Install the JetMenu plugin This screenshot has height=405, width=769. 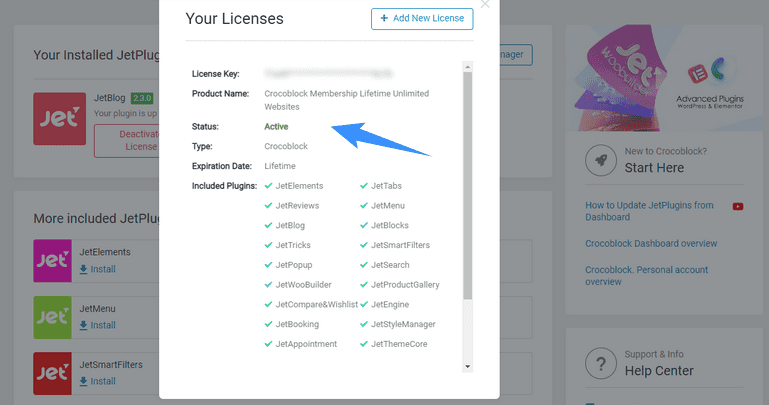click(98, 325)
